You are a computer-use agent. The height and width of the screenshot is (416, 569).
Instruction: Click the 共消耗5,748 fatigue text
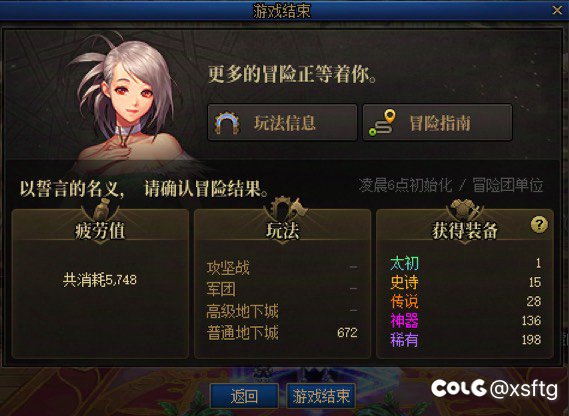pyautogui.click(x=100, y=280)
